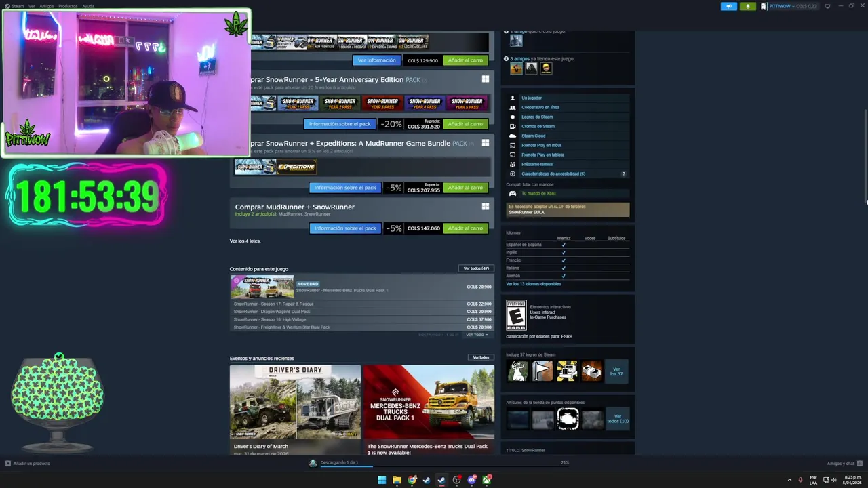Open Discord from the taskbar
This screenshot has width=868, height=488.
click(x=472, y=480)
